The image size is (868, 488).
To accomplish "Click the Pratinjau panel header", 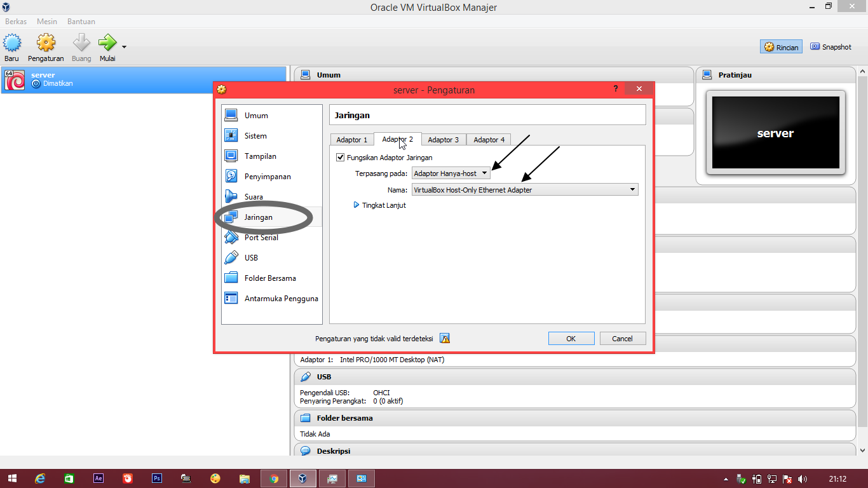I will (775, 75).
